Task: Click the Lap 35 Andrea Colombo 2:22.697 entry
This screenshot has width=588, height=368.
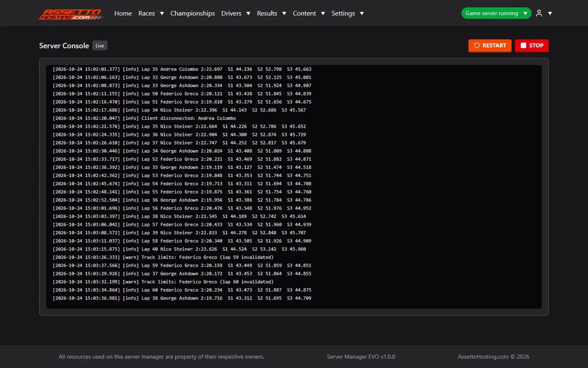Action: pyautogui.click(x=182, y=69)
